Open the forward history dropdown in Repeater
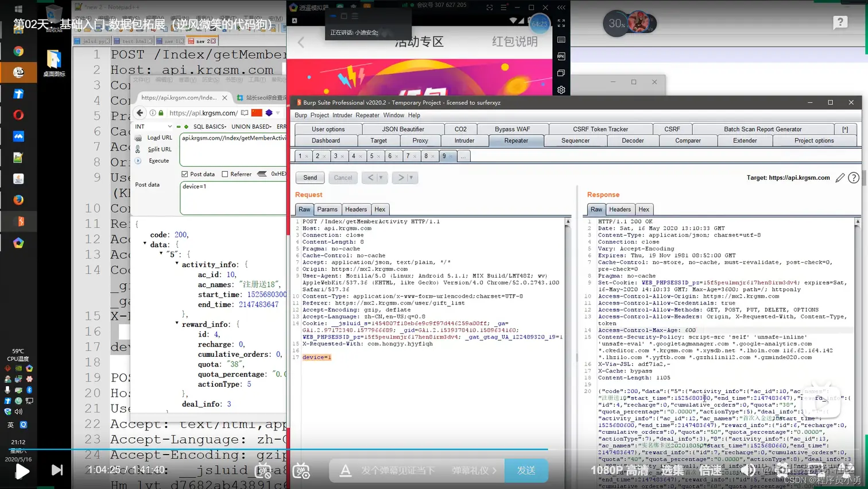 pos(412,178)
